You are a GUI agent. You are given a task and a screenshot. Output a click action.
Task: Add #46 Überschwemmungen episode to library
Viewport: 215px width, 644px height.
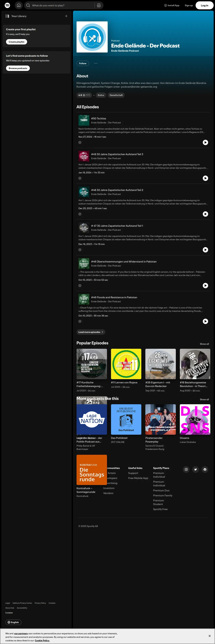[80, 286]
